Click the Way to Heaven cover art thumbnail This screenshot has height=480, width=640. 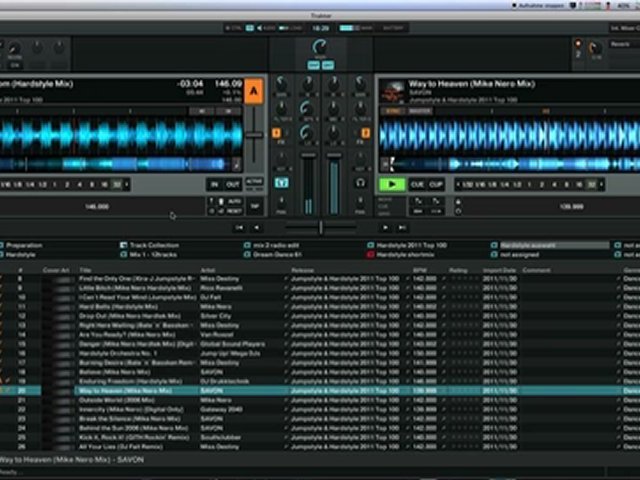point(392,91)
